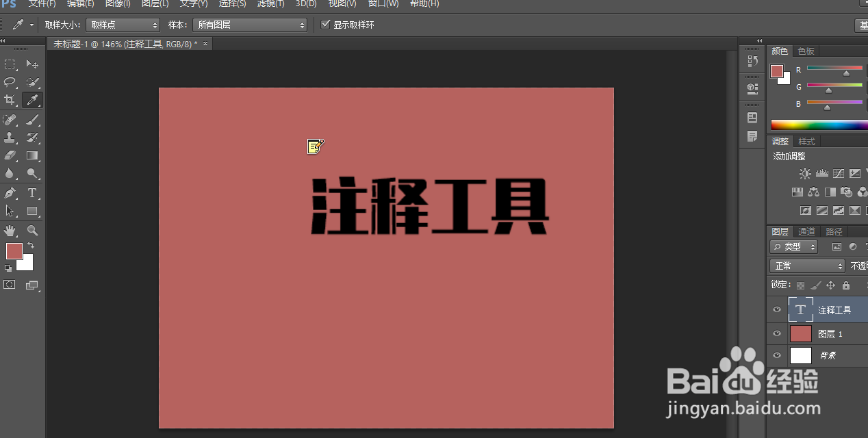This screenshot has height=438, width=868.
Task: Select the Blur tool
Action: point(10,174)
